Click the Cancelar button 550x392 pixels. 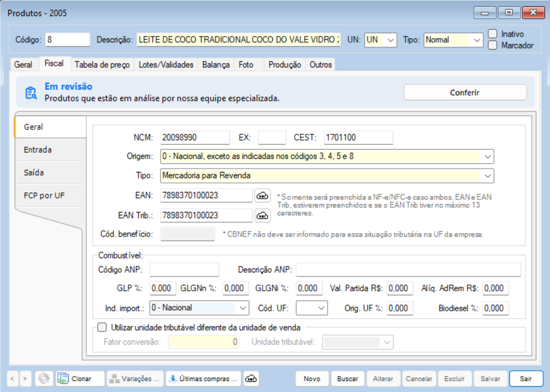coord(419,379)
